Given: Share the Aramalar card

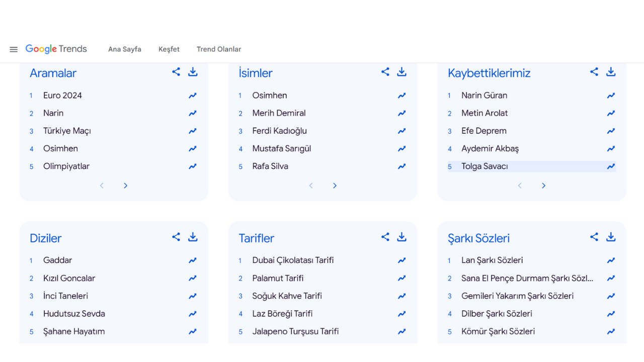Looking at the screenshot, I should [176, 72].
